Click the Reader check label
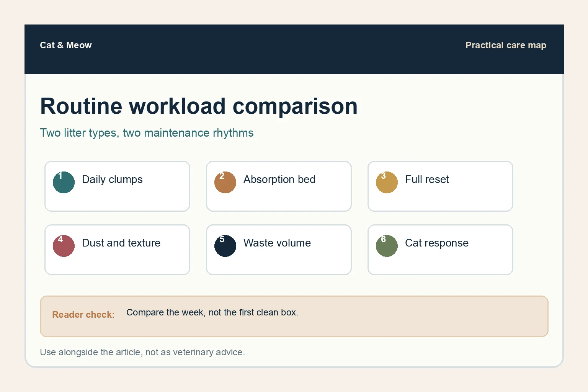The width and height of the screenshot is (588, 392). click(x=83, y=315)
